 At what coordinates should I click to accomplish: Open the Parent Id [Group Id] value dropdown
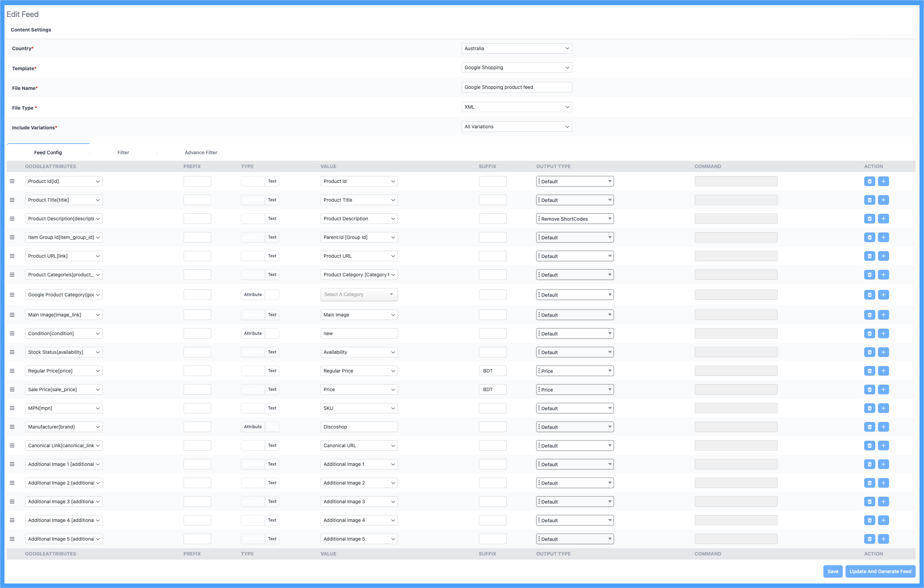[359, 237]
